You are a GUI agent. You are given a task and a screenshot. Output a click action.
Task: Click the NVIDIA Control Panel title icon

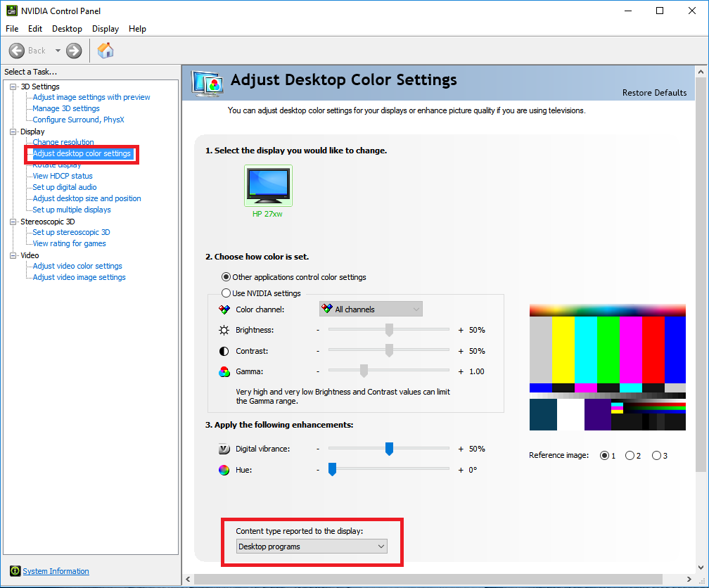(x=12, y=11)
